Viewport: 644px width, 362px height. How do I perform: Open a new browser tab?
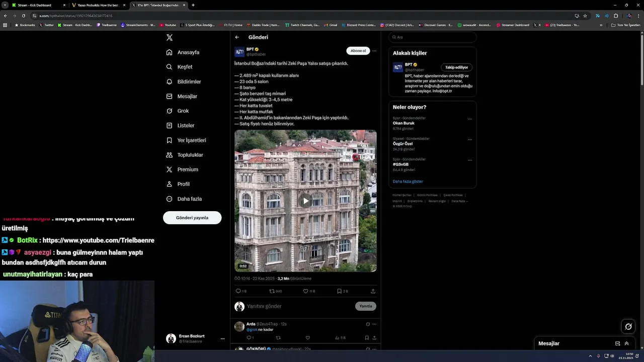pos(193,5)
